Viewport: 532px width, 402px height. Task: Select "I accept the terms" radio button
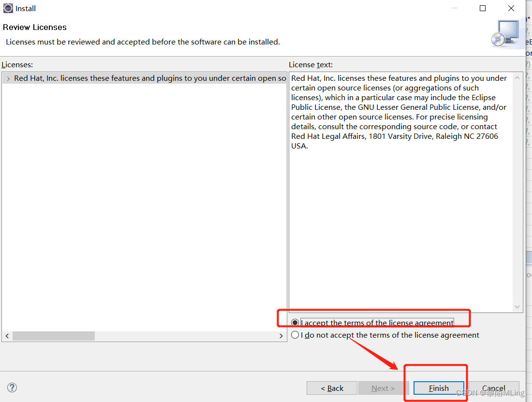click(x=295, y=323)
